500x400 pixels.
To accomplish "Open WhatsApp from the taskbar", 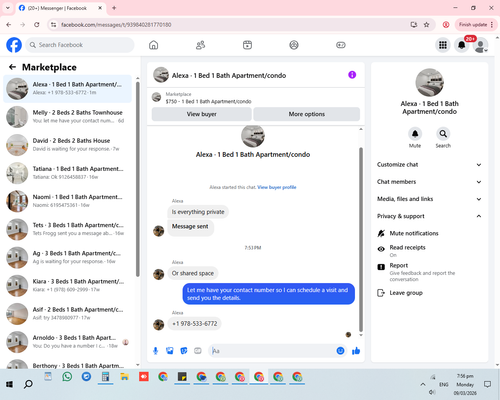I will coord(67,377).
